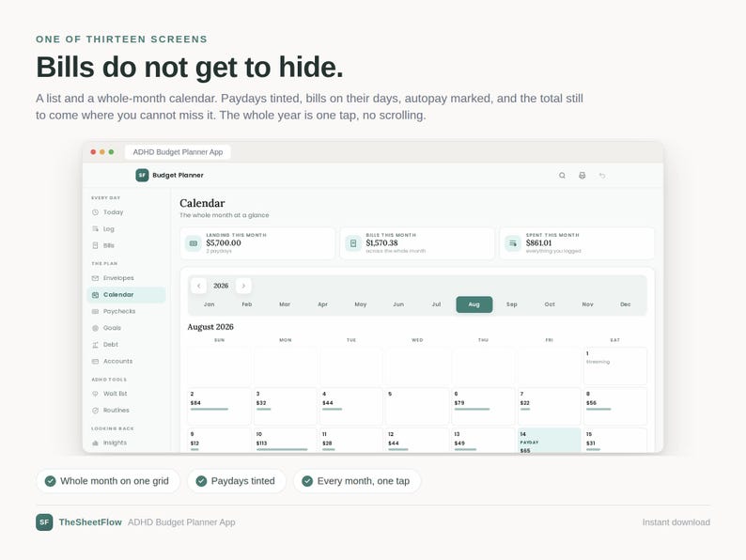Open August 7 cell showing $22
Screen dimensions: 746x560
[x=549, y=406]
